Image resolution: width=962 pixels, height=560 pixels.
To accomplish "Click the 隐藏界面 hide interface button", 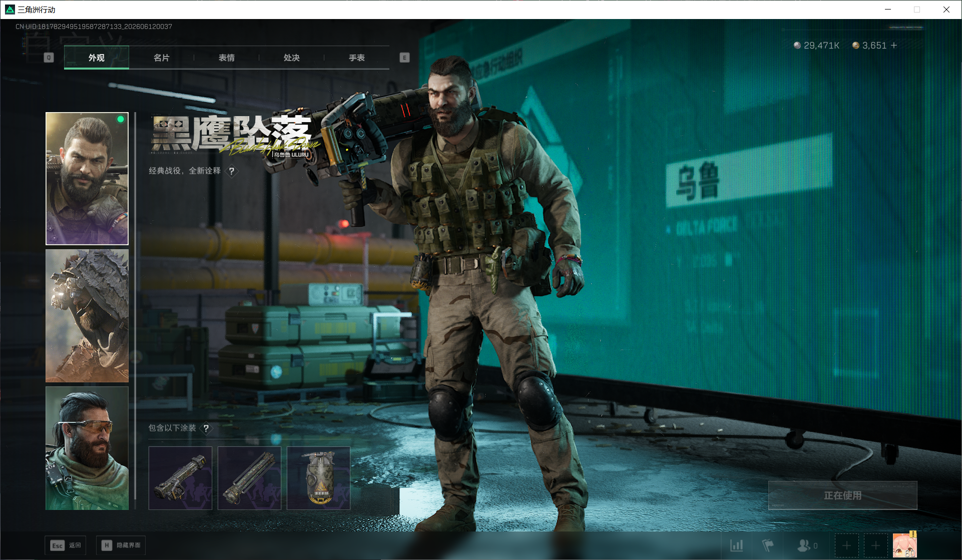I will click(121, 545).
